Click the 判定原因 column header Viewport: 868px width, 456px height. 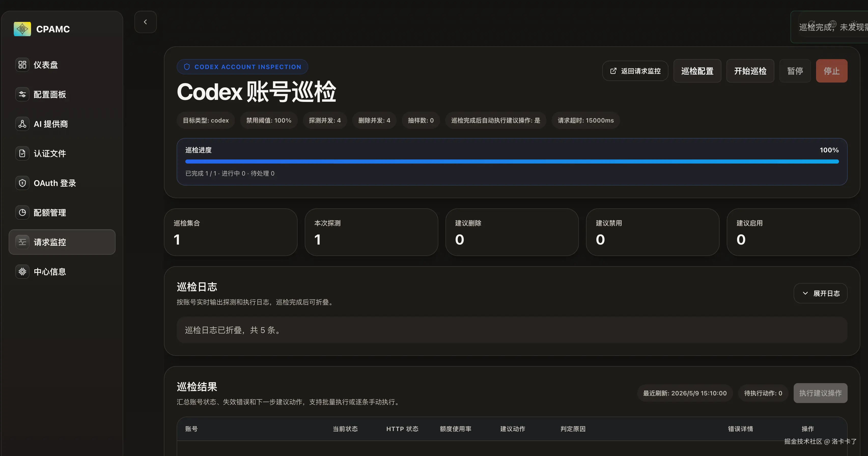pyautogui.click(x=573, y=429)
